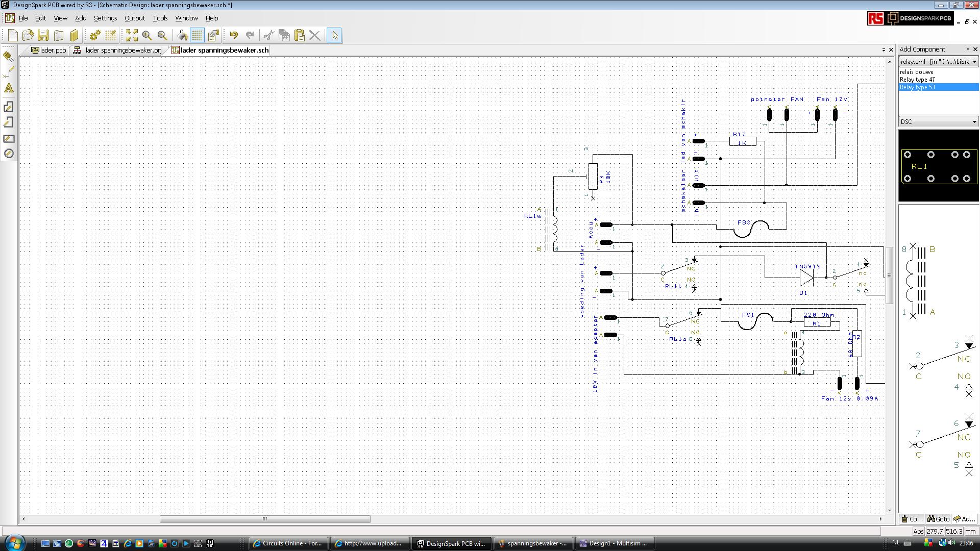Click the Design Technology gears icon
The image size is (980, 551).
95,35
